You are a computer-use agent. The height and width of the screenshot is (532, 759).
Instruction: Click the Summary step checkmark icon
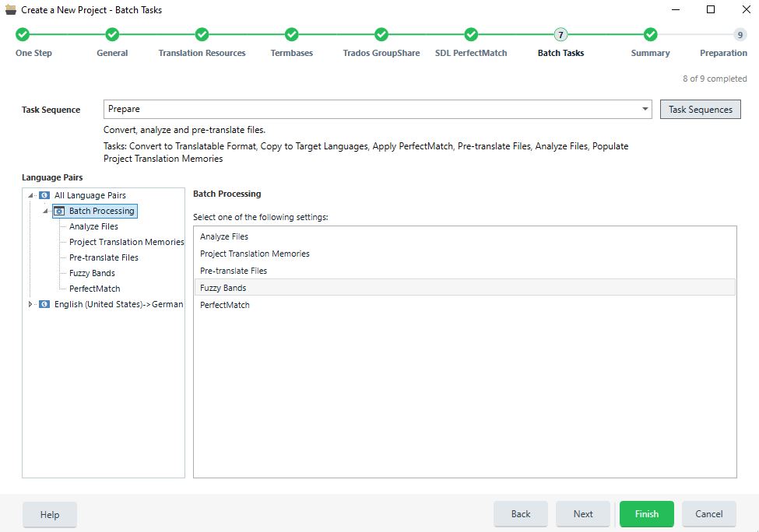pyautogui.click(x=650, y=34)
